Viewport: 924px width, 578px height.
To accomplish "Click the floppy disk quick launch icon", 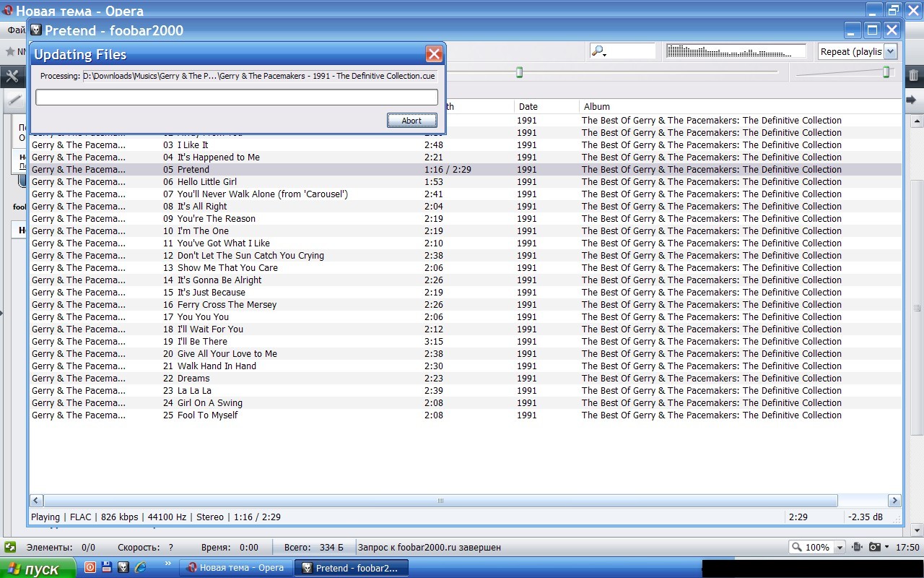I will pyautogui.click(x=106, y=568).
